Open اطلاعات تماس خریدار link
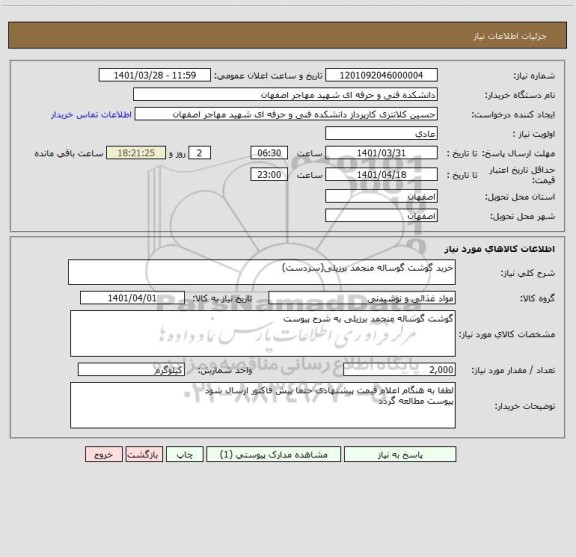 click(x=91, y=115)
